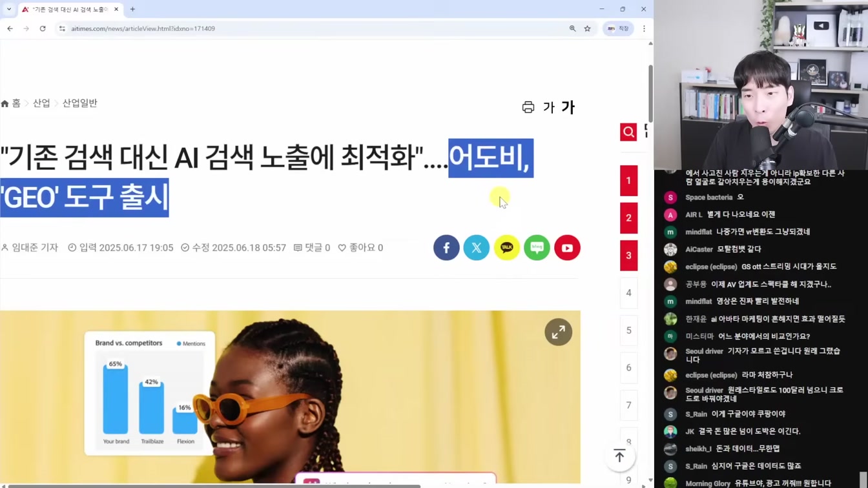This screenshot has height=488, width=868.
Task: Click the page vertical scrollbar thumb
Action: pyautogui.click(x=650, y=94)
